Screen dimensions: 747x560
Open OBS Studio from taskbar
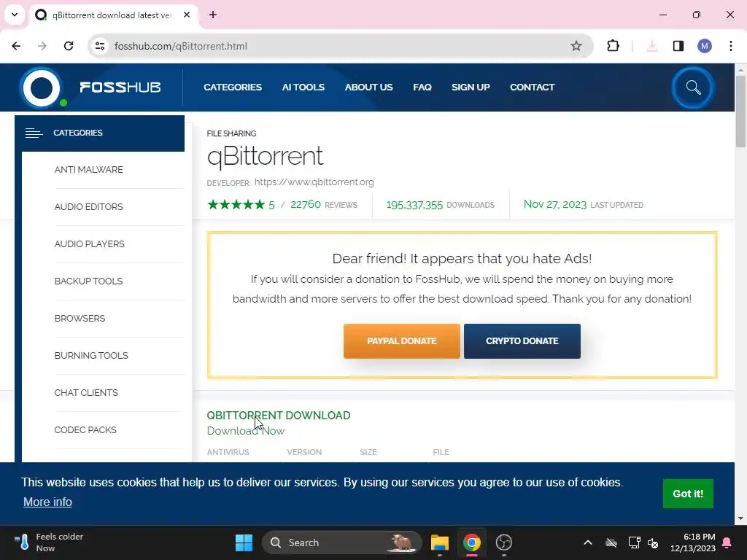(503, 542)
